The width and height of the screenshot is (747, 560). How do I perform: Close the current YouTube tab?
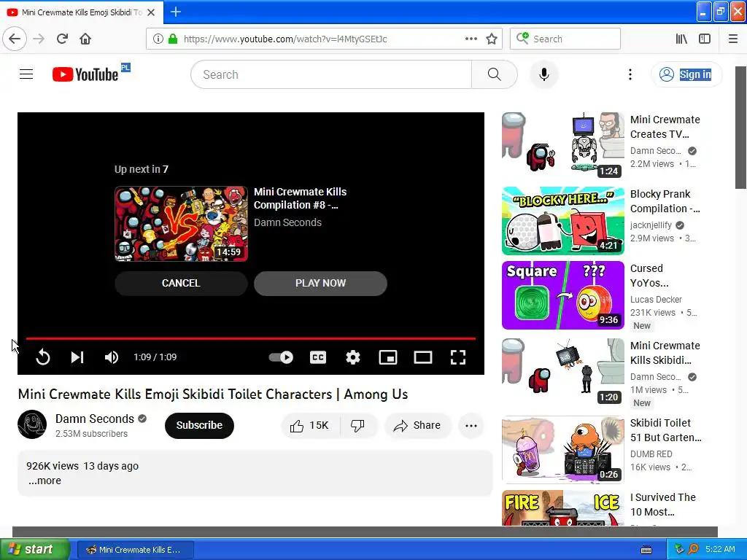click(x=151, y=12)
